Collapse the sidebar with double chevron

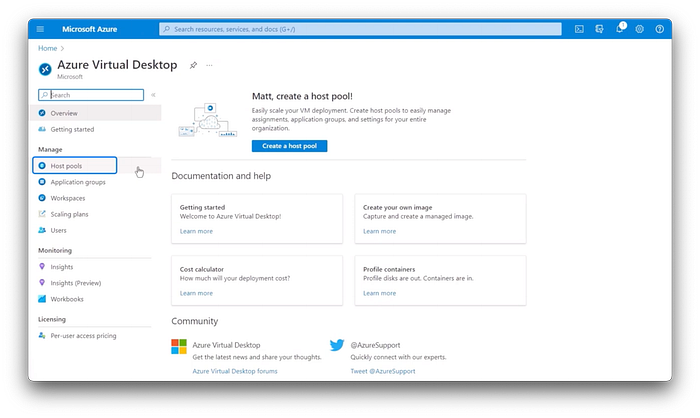pyautogui.click(x=153, y=95)
